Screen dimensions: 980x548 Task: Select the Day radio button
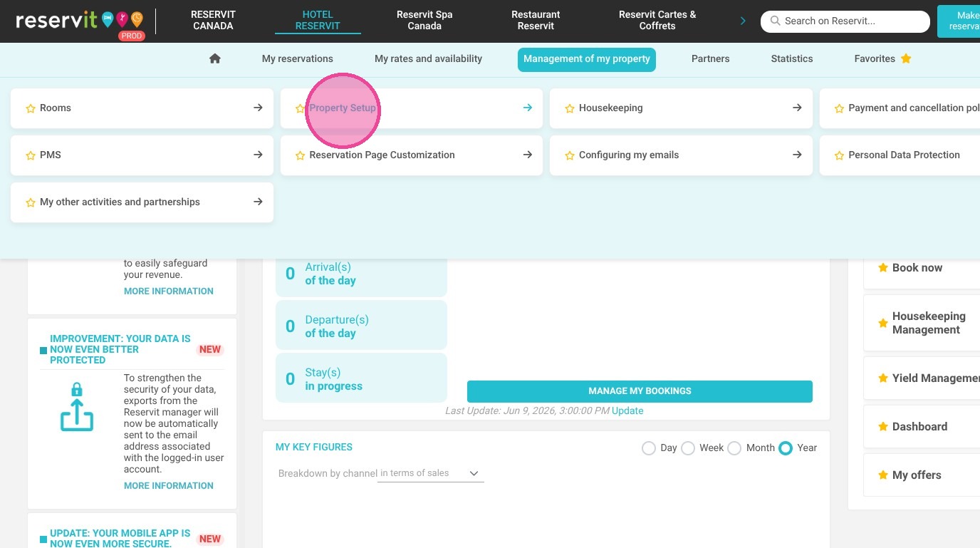tap(648, 448)
